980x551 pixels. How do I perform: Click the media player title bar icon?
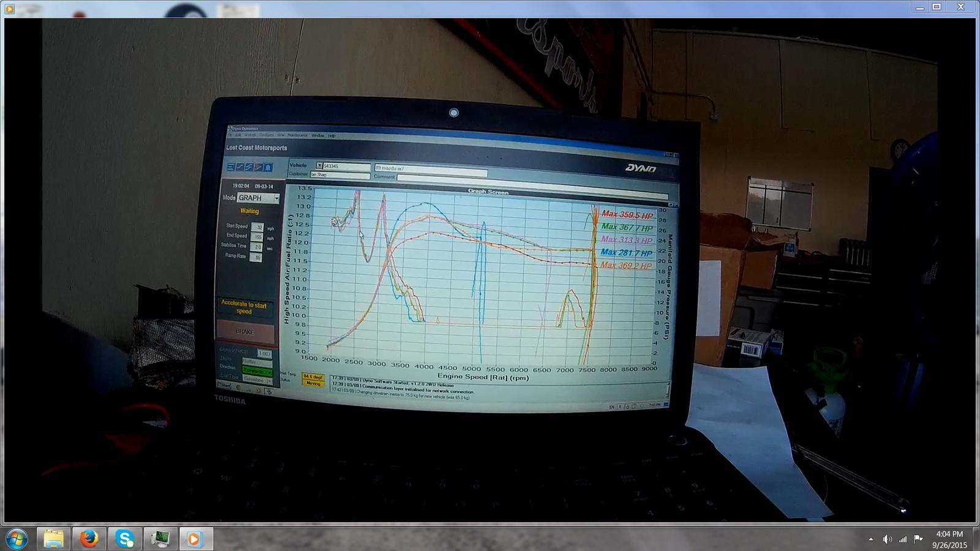9,9
